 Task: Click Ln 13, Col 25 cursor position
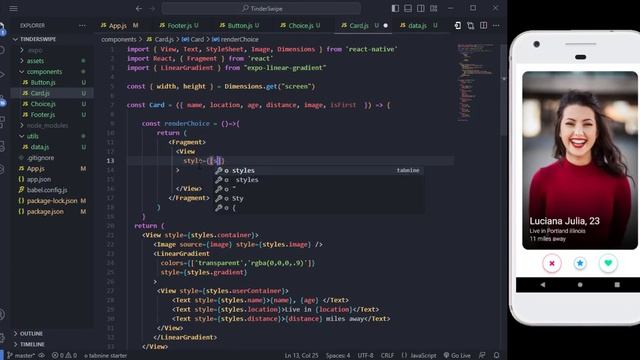coord(301,356)
